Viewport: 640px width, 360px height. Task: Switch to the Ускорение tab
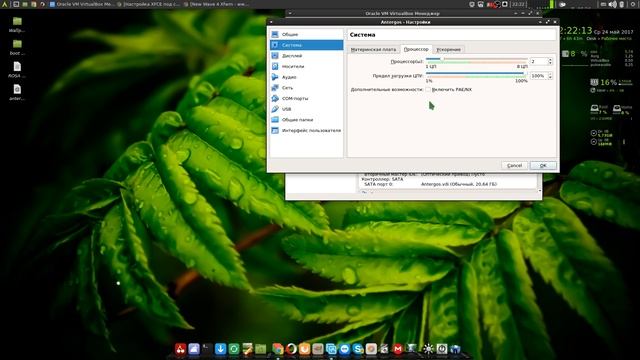click(x=448, y=49)
